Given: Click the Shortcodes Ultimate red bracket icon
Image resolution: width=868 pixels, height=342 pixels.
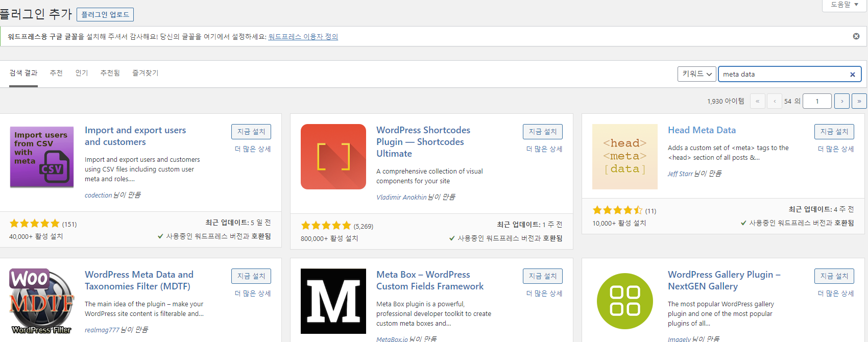Looking at the screenshot, I should tap(333, 157).
